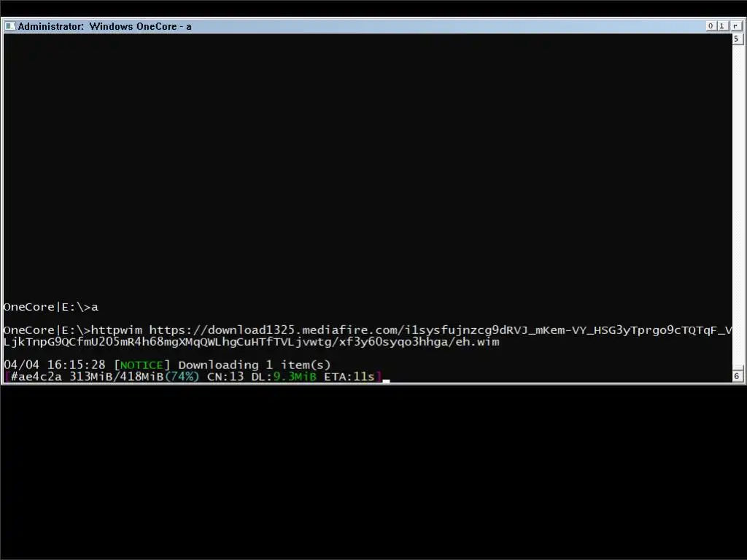Image resolution: width=747 pixels, height=560 pixels.
Task: Maximize the Windows OneCore console window
Action: (722, 26)
